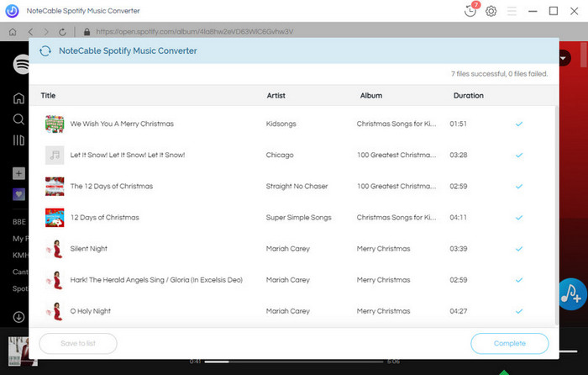Click Create Playlist plus icon

click(x=18, y=173)
